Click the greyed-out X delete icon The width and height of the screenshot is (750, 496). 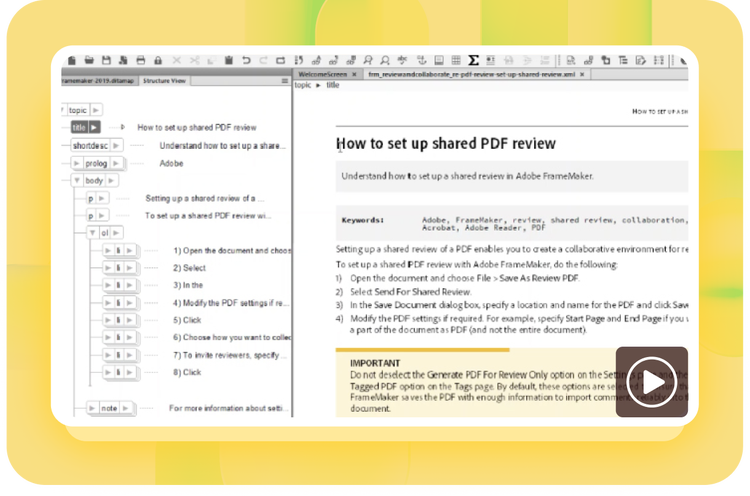pyautogui.click(x=176, y=60)
